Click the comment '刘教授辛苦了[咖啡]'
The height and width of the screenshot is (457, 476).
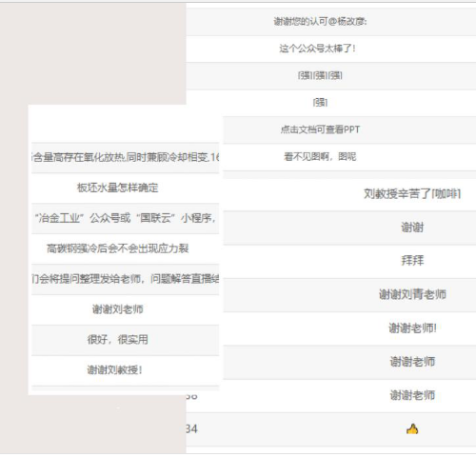[x=412, y=193]
